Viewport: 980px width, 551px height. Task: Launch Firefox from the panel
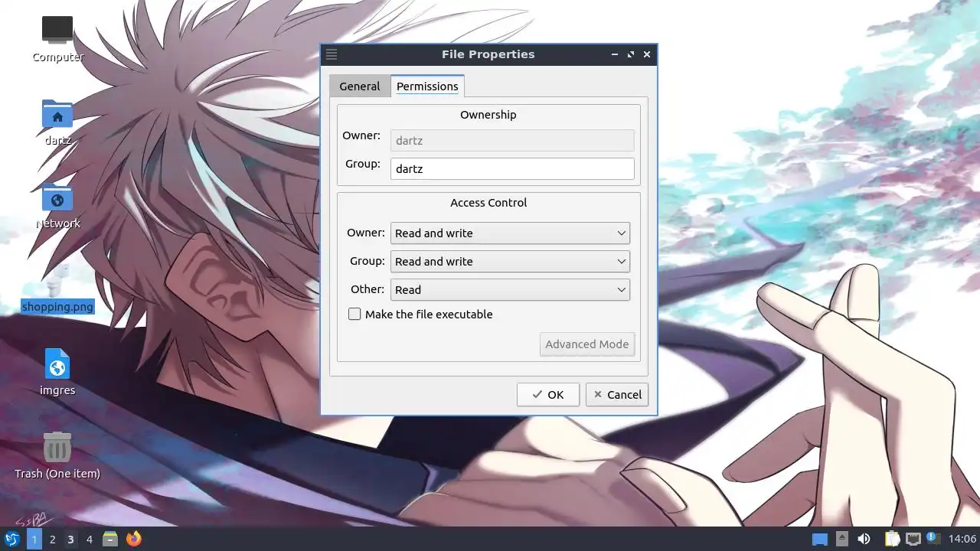pos(134,540)
